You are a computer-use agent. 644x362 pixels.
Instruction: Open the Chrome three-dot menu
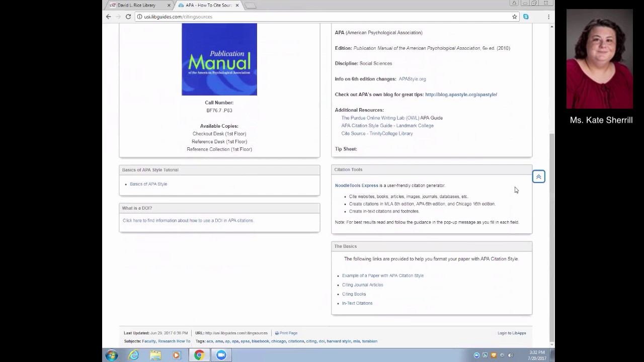tap(548, 17)
